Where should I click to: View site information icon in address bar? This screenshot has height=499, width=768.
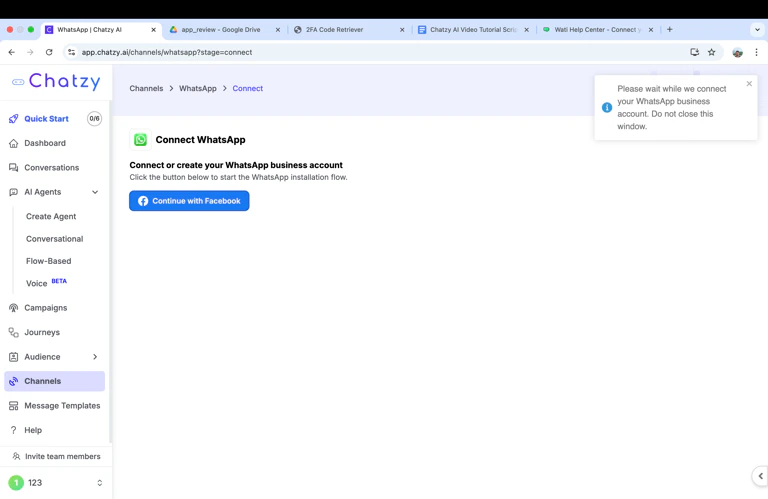coord(72,52)
